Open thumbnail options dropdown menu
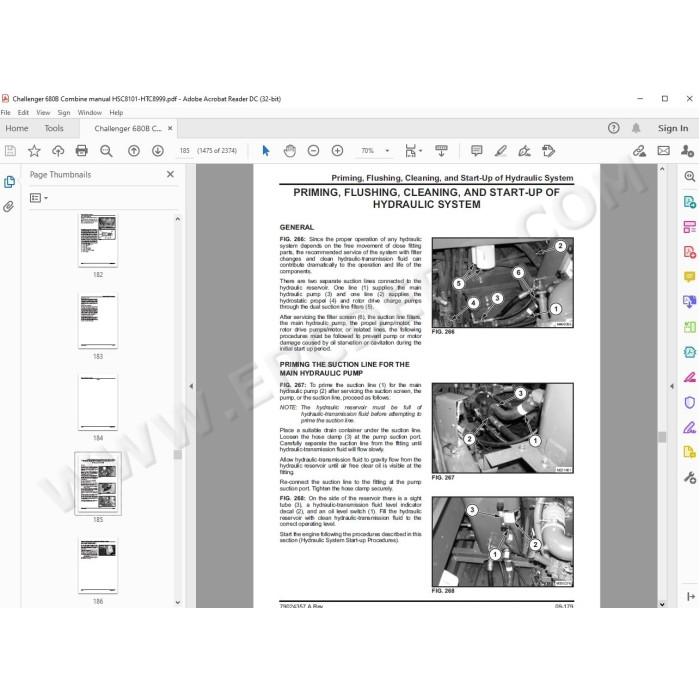Viewport: 700px width, 700px height. (39, 198)
